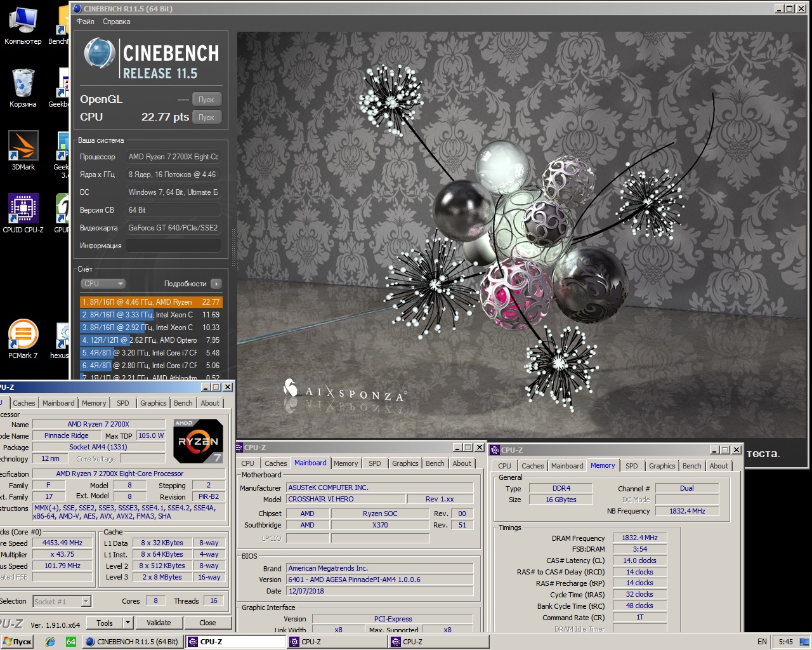Image resolution: width=812 pixels, height=650 pixels.
Task: Click the CPU-Z Memory window title icon
Action: pyautogui.click(x=495, y=450)
